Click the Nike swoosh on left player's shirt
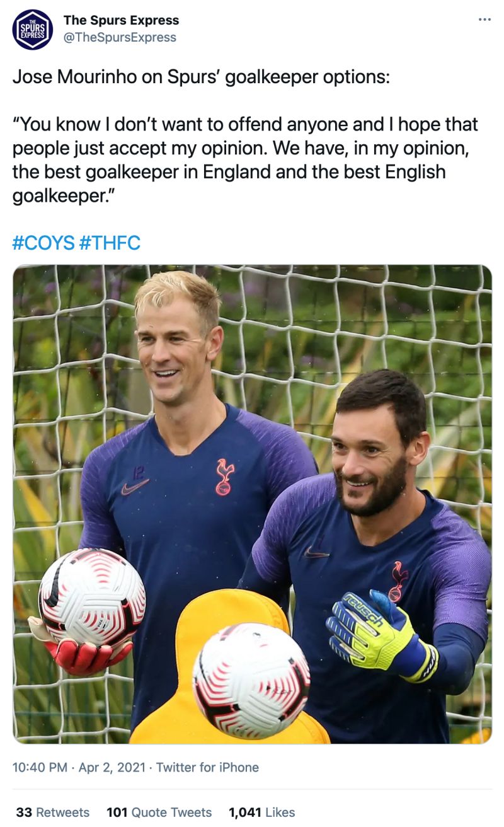 tap(135, 486)
